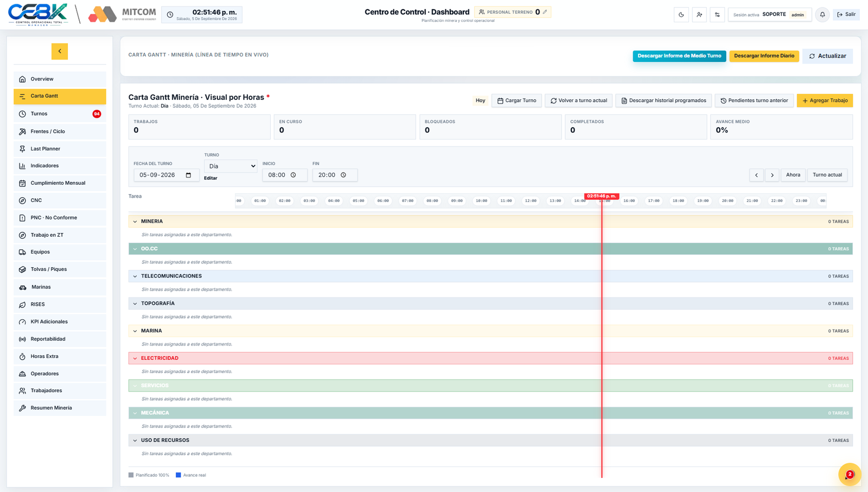
Task: Click the RISES leaf icon
Action: [22, 305]
